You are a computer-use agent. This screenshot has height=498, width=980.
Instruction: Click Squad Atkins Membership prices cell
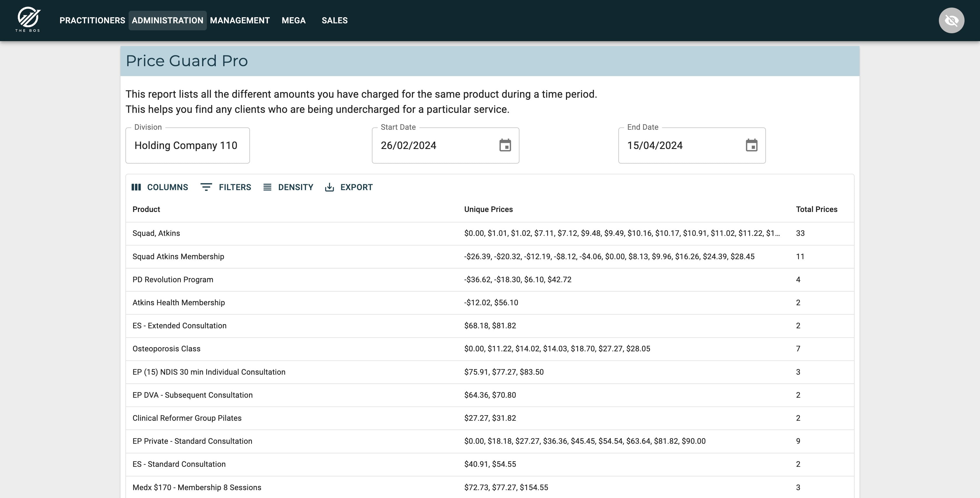tap(623, 256)
